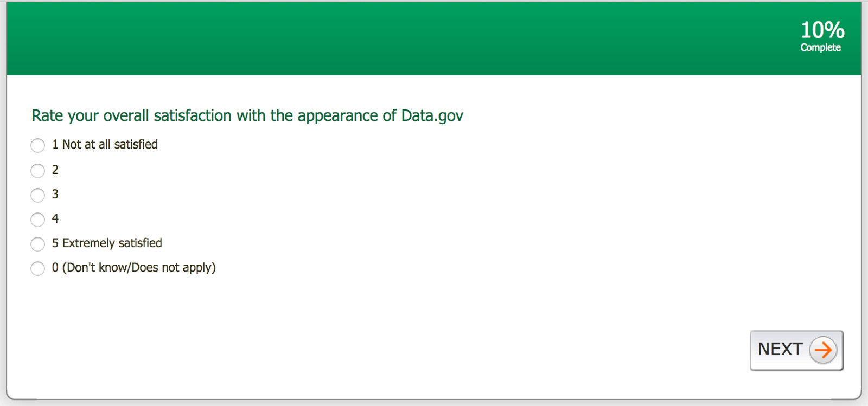Click the 'Not at all satisfied' label text
The width and height of the screenshot is (868, 406).
[x=110, y=144]
